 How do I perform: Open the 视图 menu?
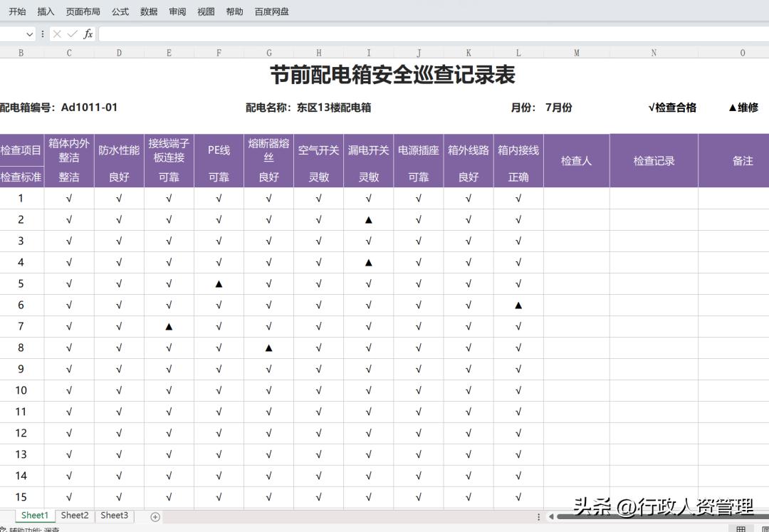coord(205,11)
